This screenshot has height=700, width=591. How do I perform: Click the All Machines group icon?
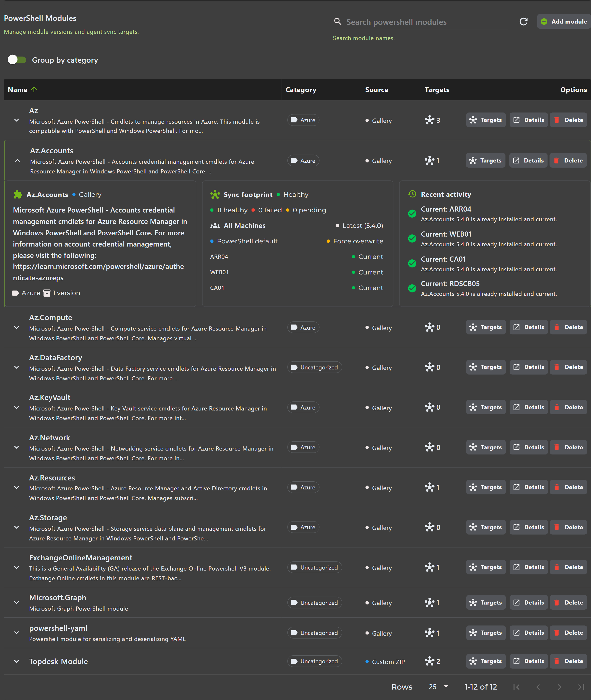pyautogui.click(x=215, y=226)
